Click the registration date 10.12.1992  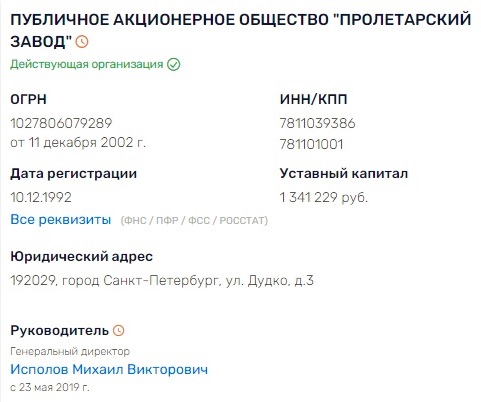[41, 197]
